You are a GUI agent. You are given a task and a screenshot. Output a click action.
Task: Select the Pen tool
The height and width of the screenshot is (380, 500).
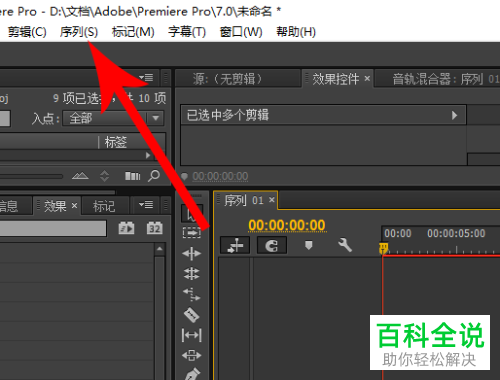[192, 374]
